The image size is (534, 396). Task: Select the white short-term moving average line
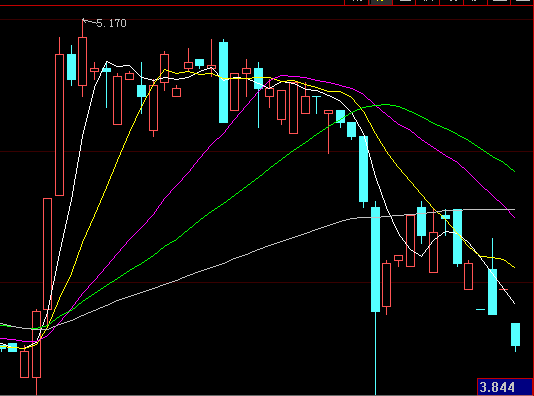pos(385,197)
